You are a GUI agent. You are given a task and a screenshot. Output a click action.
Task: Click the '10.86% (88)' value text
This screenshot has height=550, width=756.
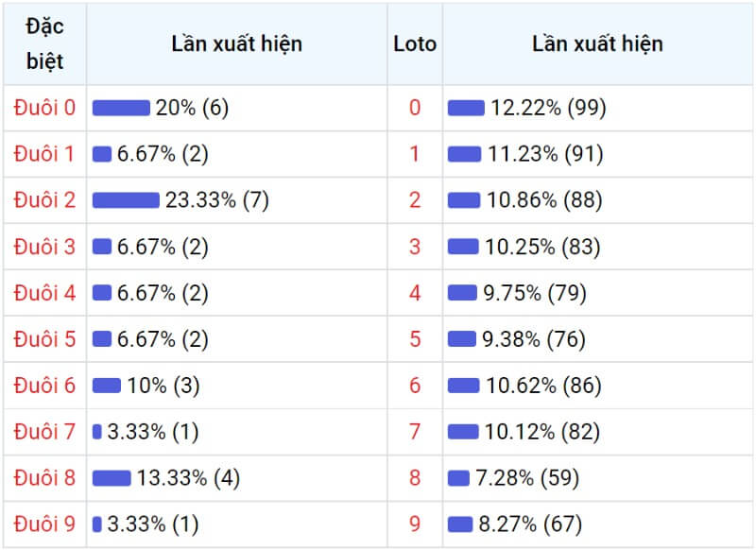tap(544, 200)
